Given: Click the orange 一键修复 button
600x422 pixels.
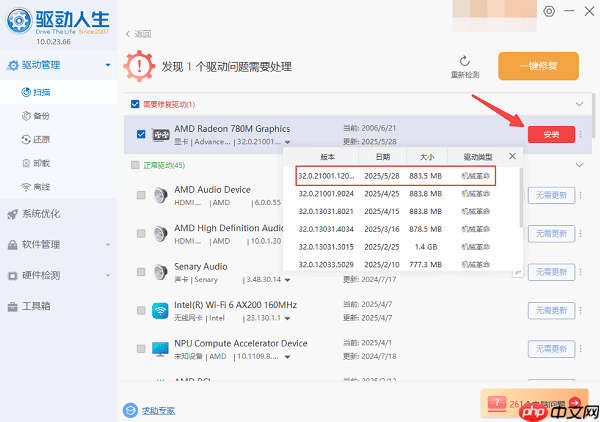Looking at the screenshot, I should coord(538,66).
